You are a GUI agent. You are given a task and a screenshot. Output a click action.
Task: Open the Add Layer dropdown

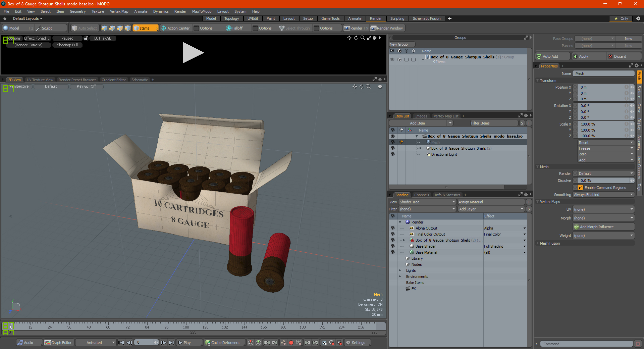[x=491, y=209]
